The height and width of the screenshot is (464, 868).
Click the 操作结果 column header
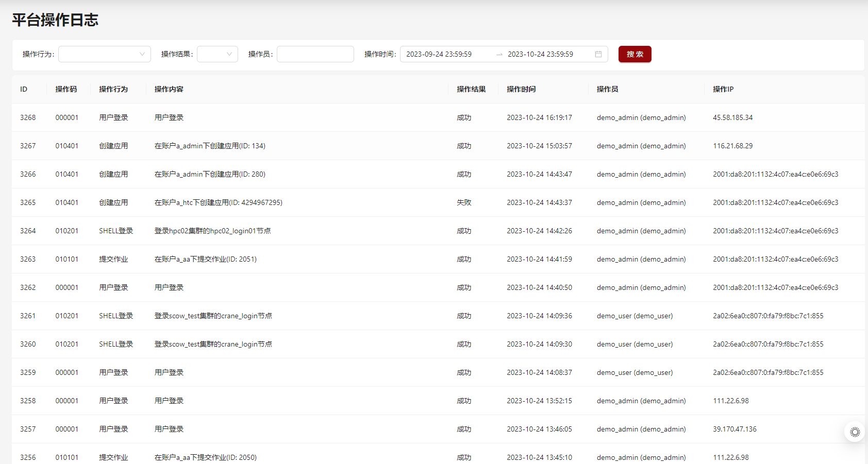471,89
